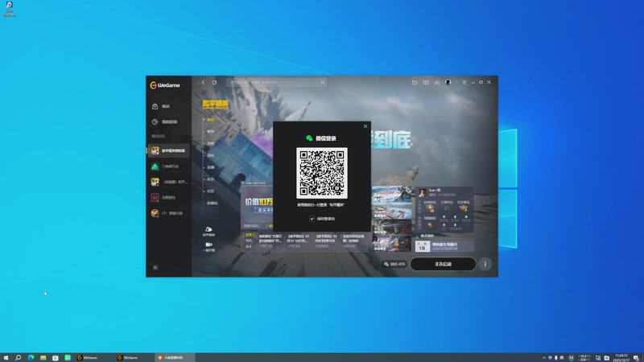Click the WeGame logo in sidebar
The width and height of the screenshot is (644, 362).
(x=165, y=85)
